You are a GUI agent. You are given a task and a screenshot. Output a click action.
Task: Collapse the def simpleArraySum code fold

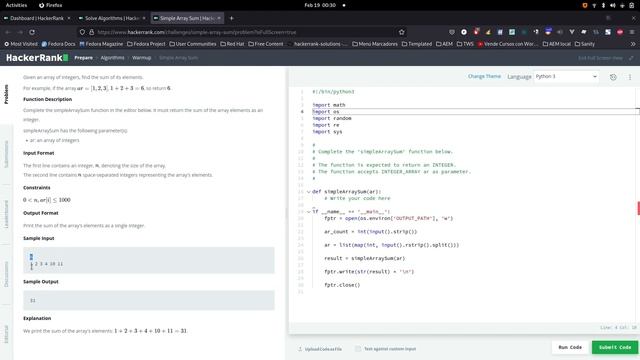(x=309, y=191)
